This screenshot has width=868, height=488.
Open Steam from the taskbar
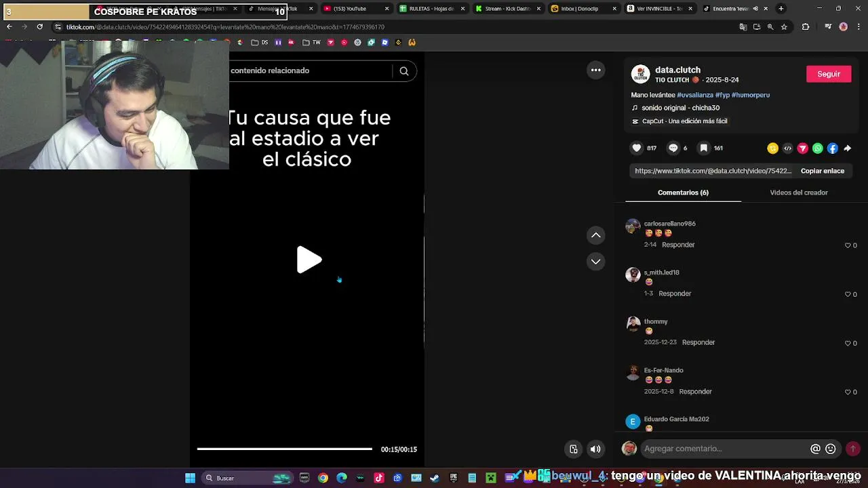pyautogui.click(x=435, y=478)
